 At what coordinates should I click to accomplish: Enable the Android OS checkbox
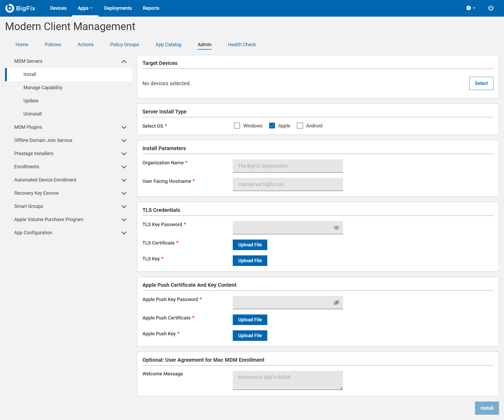(299, 126)
